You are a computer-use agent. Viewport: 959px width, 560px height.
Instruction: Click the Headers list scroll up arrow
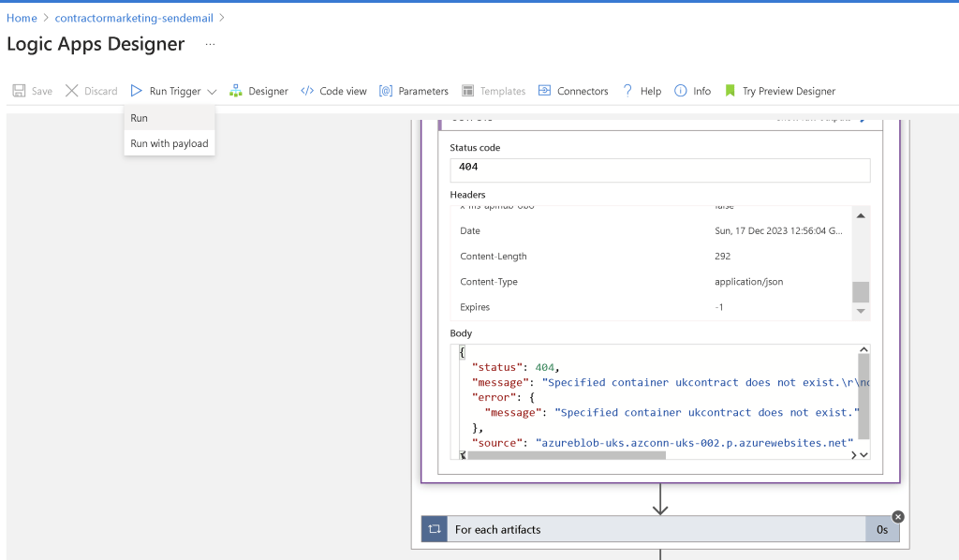861,215
